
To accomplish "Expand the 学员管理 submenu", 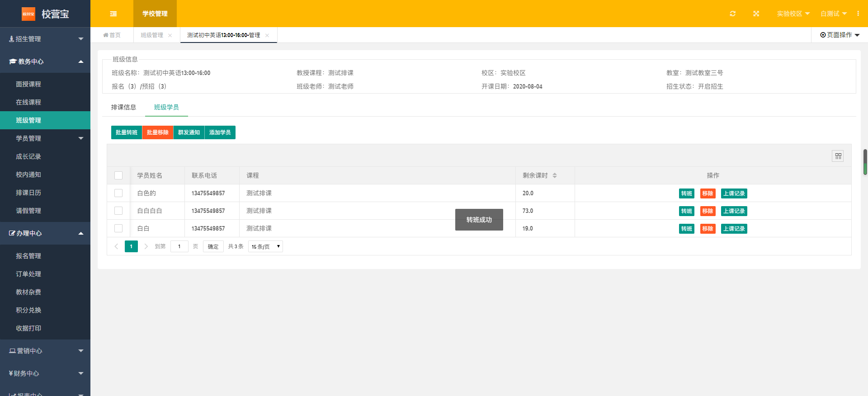I will click(45, 138).
